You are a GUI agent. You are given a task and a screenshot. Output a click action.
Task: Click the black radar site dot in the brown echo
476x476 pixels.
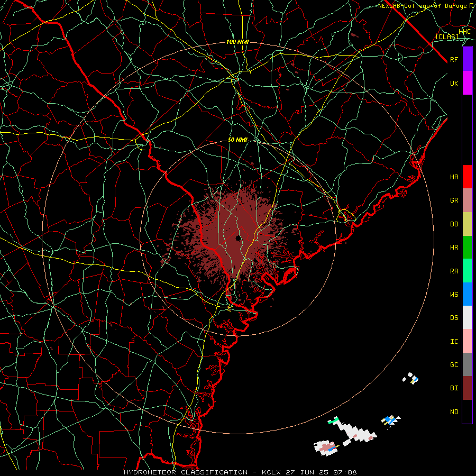[x=238, y=238]
